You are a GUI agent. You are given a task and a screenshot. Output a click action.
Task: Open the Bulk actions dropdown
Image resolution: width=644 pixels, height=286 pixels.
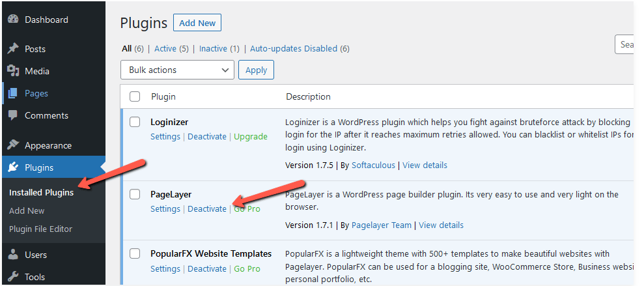177,70
